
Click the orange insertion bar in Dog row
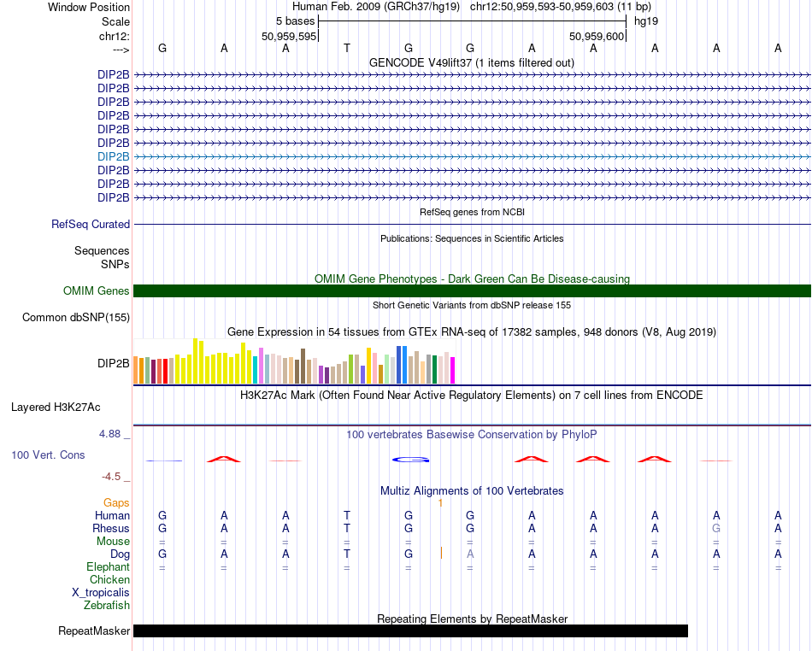coord(441,554)
